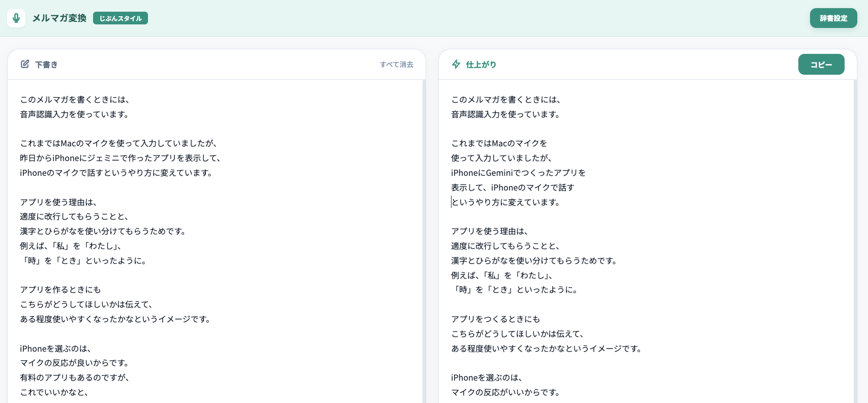Viewport: 868px width, 403px height.
Task: Click the 下書き panel heading
Action: [x=46, y=65]
